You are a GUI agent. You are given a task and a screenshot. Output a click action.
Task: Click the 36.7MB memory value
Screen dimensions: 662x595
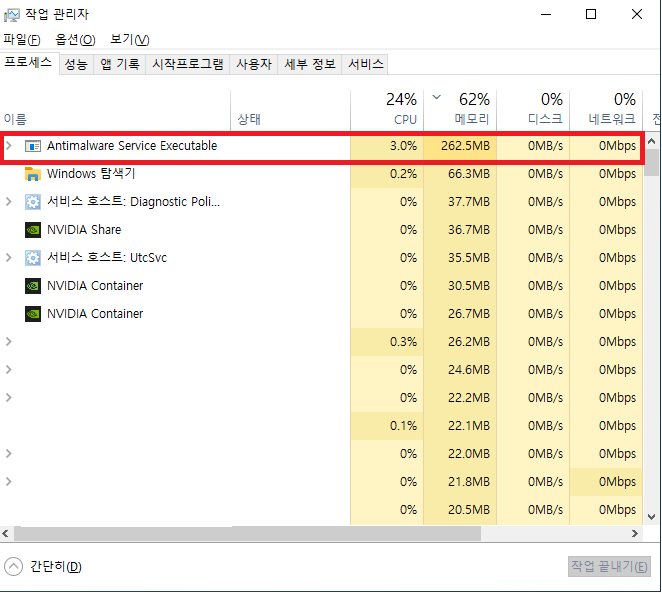(x=469, y=230)
